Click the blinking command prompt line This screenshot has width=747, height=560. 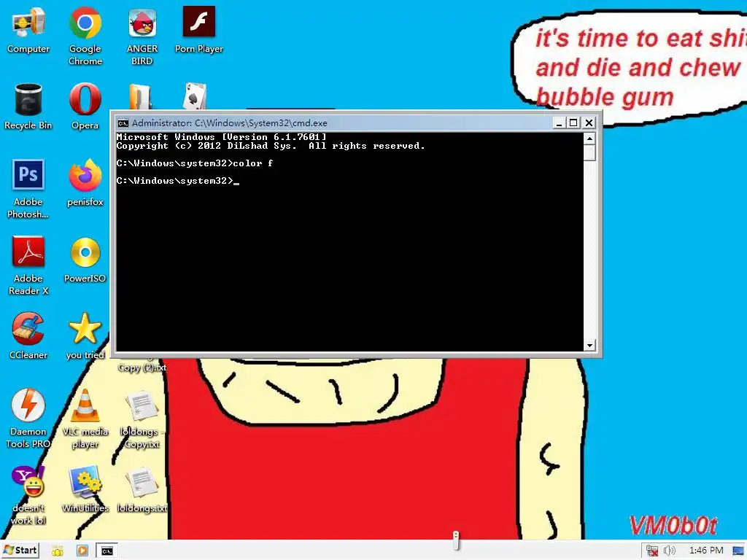178,181
